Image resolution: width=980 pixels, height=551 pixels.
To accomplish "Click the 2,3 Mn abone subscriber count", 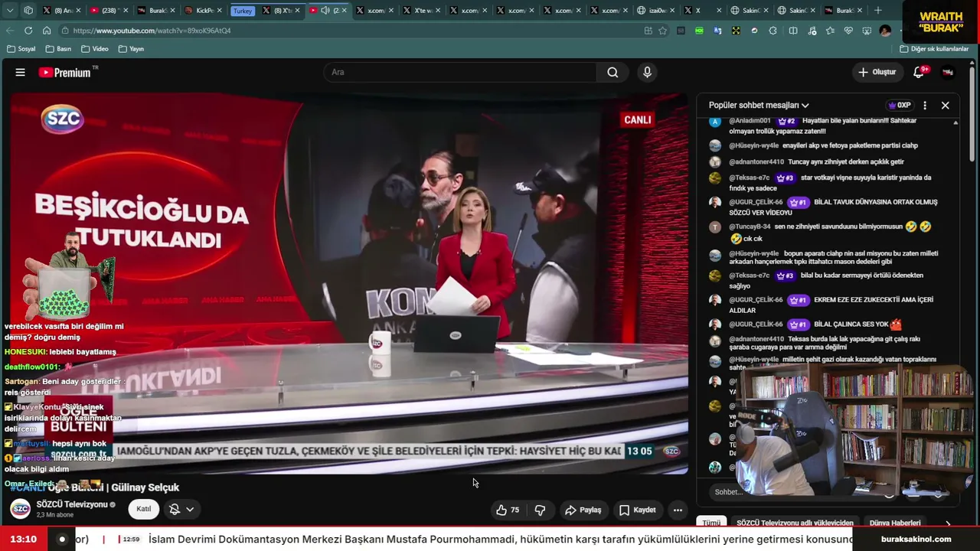I will (54, 515).
